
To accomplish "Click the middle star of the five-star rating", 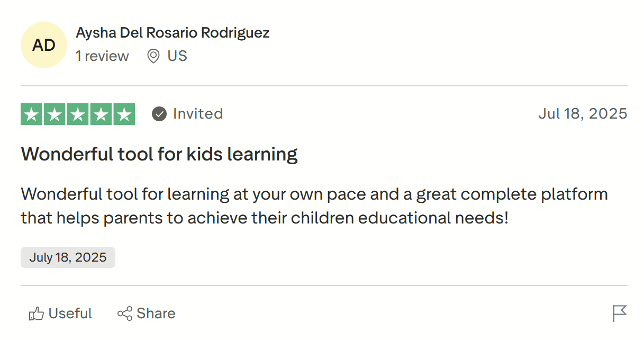I will click(x=77, y=113).
